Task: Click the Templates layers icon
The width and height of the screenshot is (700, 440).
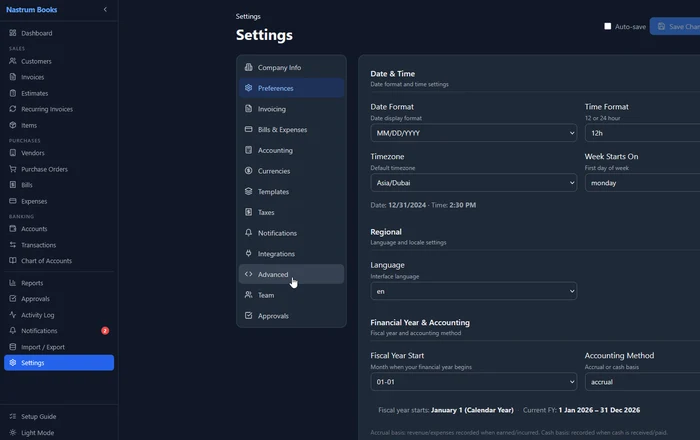Action: coord(249,191)
